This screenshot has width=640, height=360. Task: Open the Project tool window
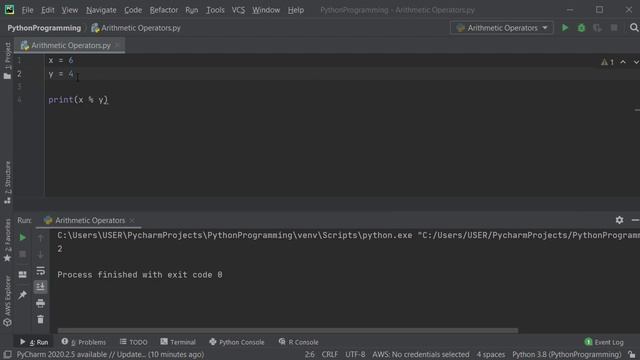pyautogui.click(x=7, y=60)
